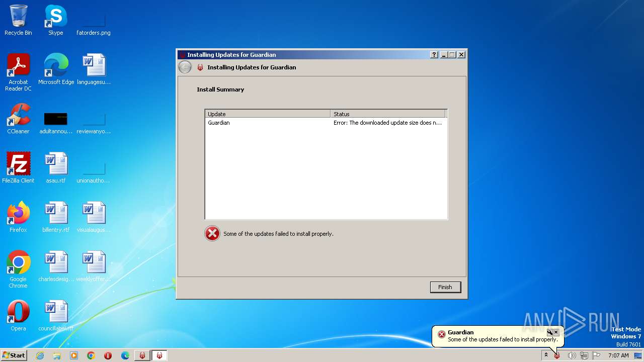Select the Guardian row in update list
The width and height of the screenshot is (644, 362).
click(326, 123)
